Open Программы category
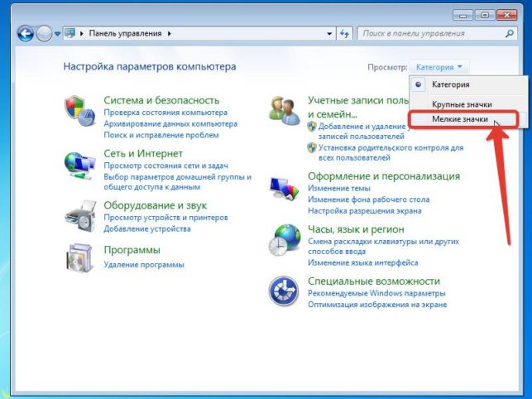Image resolution: width=532 pixels, height=399 pixels. coord(132,250)
